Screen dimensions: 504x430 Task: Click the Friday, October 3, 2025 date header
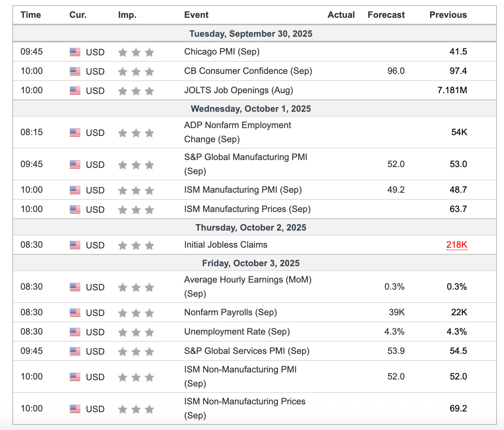coord(251,263)
